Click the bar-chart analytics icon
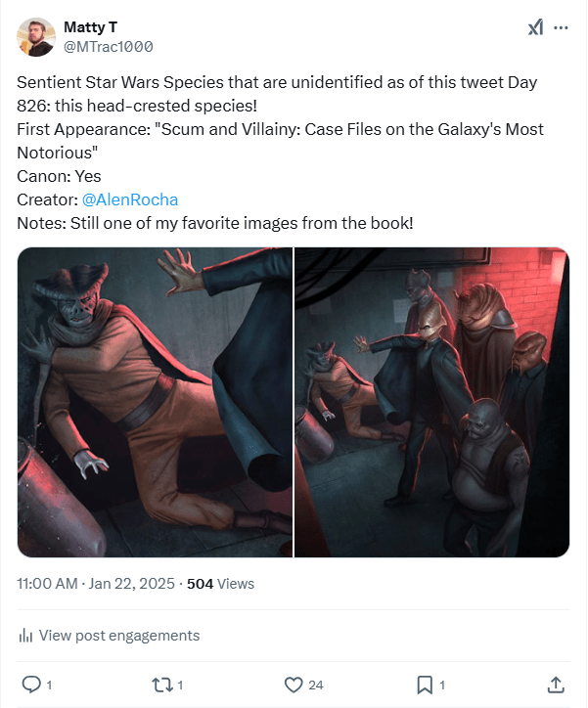 (x=26, y=636)
